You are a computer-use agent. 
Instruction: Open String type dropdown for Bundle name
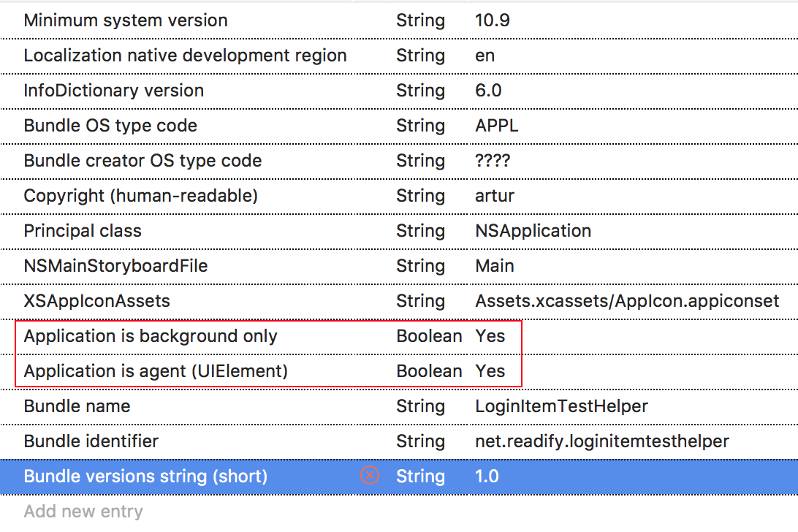pyautogui.click(x=420, y=406)
